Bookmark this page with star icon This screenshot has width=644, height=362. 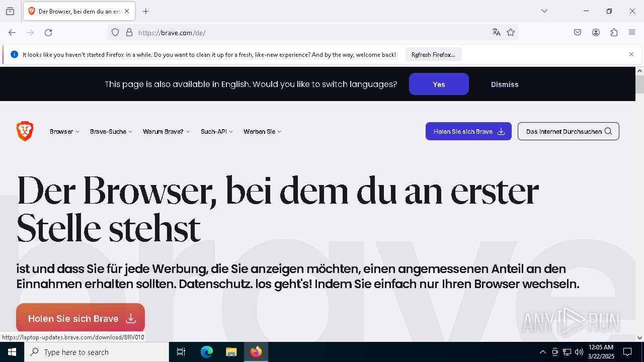pyautogui.click(x=511, y=33)
